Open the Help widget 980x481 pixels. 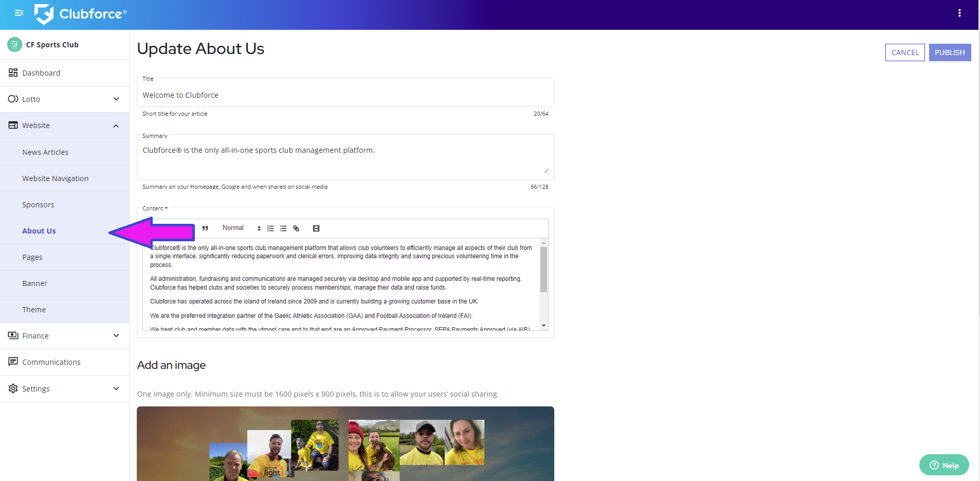click(x=944, y=465)
